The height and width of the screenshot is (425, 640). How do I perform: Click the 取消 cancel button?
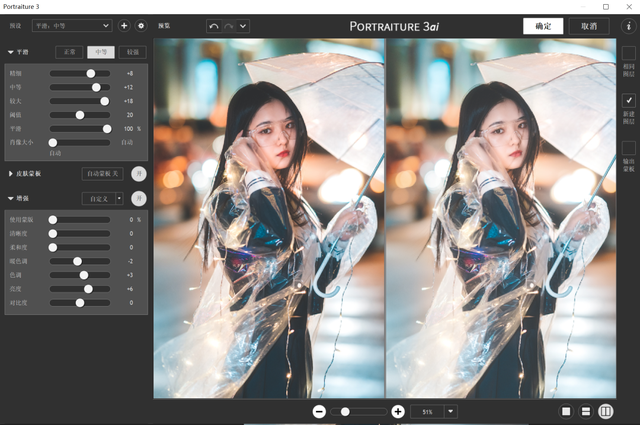[x=589, y=25]
